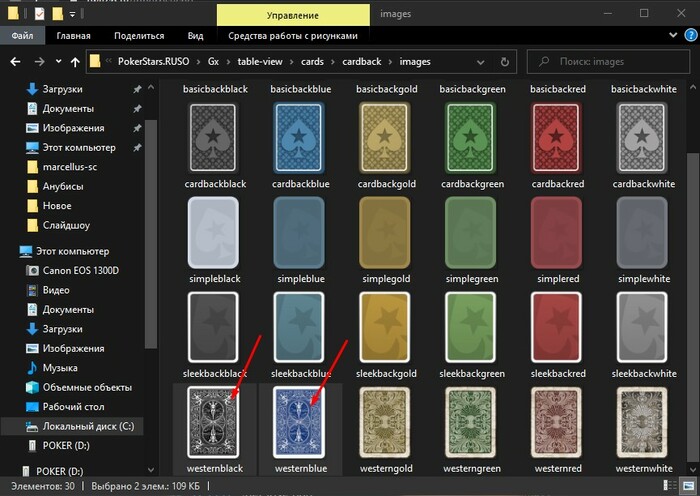Navigate to cards folder in breadcrumb

pos(312,62)
